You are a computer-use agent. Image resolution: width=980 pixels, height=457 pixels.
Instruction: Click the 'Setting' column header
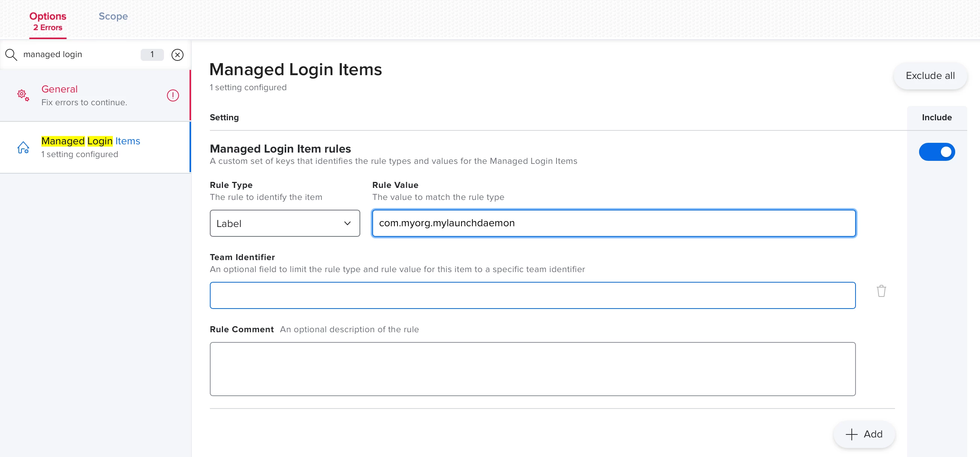224,118
